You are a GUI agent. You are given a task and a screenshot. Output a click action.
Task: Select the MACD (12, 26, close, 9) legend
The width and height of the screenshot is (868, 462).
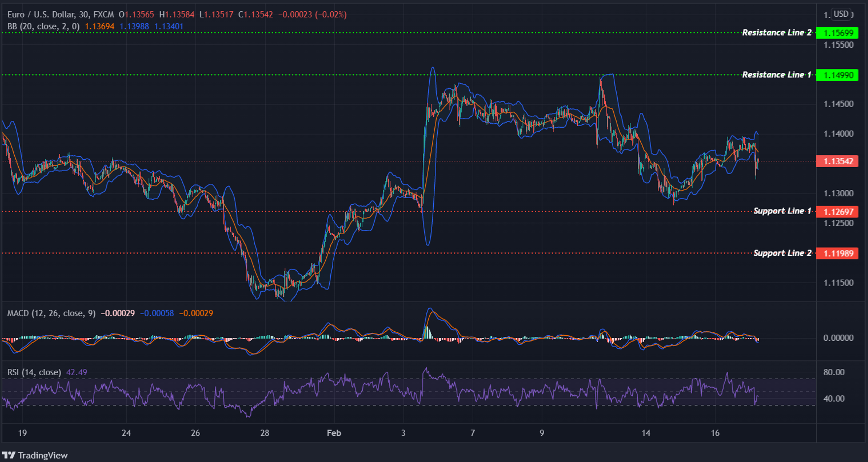[52, 313]
